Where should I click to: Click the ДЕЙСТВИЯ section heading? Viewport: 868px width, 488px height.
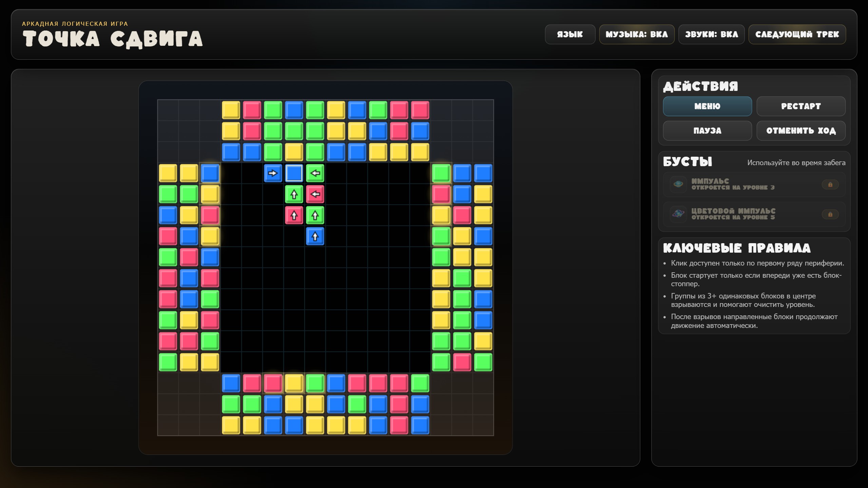pos(701,86)
